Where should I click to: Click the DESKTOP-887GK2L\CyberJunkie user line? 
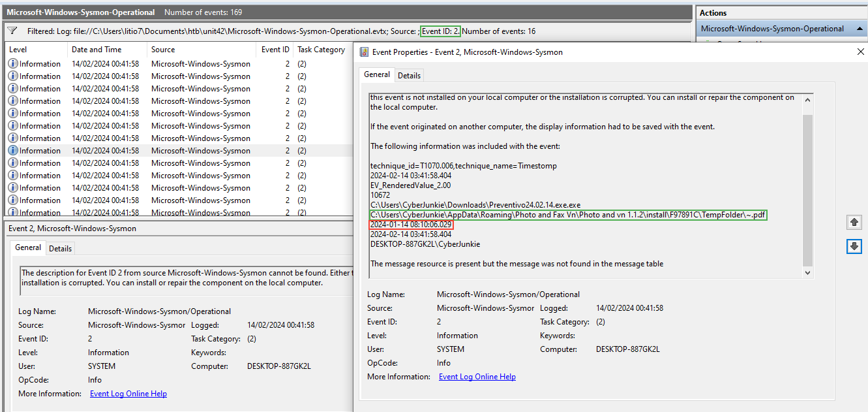pos(425,244)
